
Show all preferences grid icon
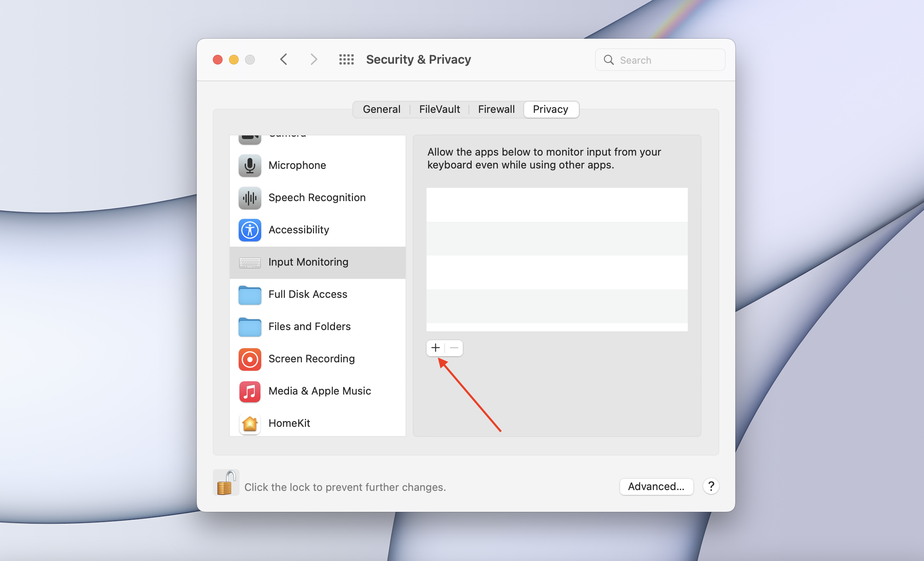pyautogui.click(x=346, y=60)
